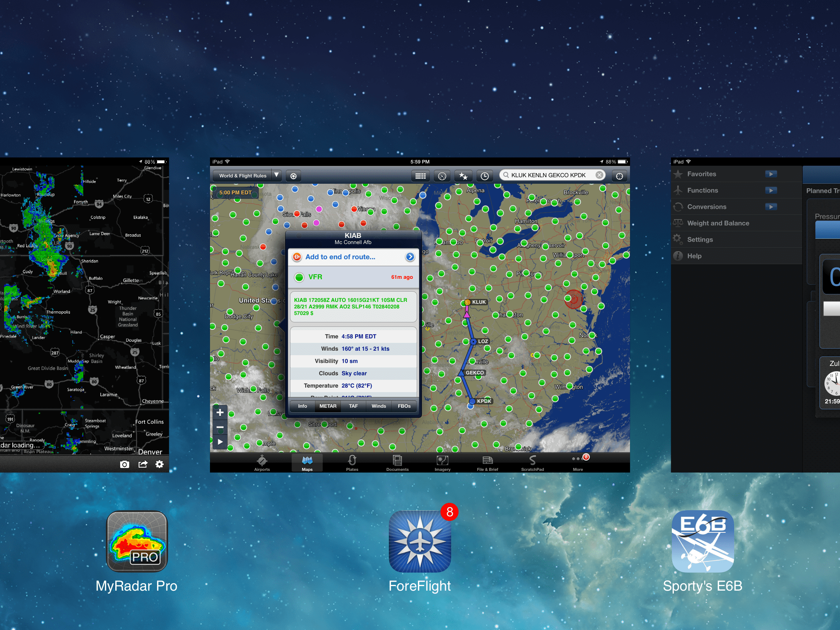Open Documents tab in ForeFlight bottom bar
The image size is (840, 630).
tap(397, 463)
